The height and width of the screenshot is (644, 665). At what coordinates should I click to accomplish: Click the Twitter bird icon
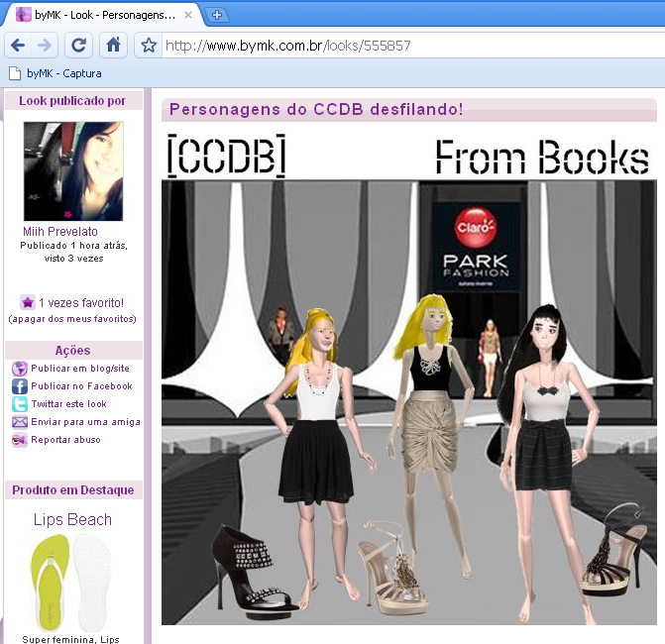click(19, 404)
